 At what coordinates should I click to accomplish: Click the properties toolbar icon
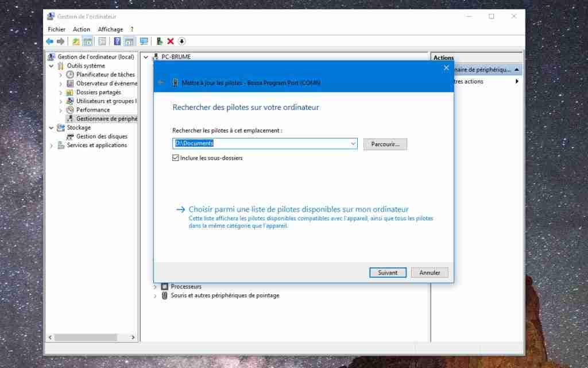tap(102, 41)
